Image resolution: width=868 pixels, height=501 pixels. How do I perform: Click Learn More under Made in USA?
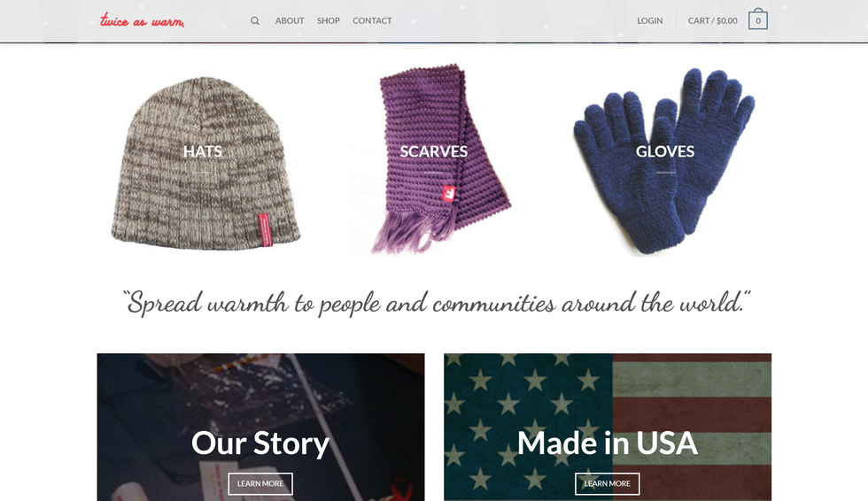click(x=608, y=484)
